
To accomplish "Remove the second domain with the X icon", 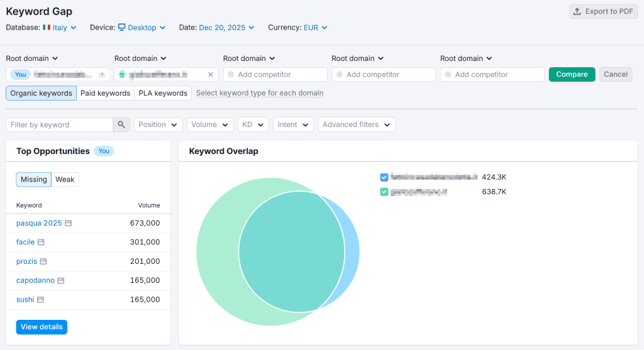I will [x=210, y=74].
